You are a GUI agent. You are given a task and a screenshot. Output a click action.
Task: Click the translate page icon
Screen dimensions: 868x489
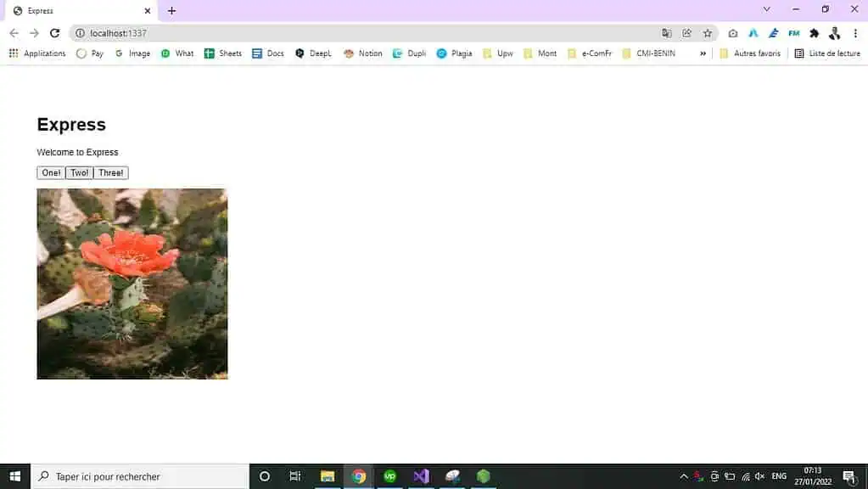coord(667,33)
